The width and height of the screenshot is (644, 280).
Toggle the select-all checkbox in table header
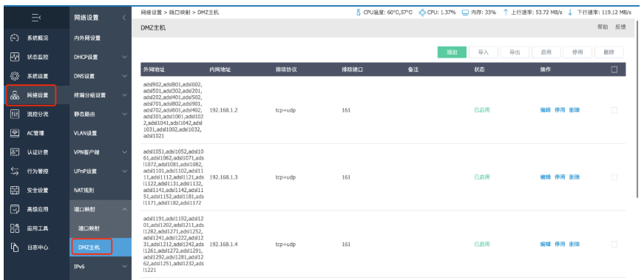point(614,69)
